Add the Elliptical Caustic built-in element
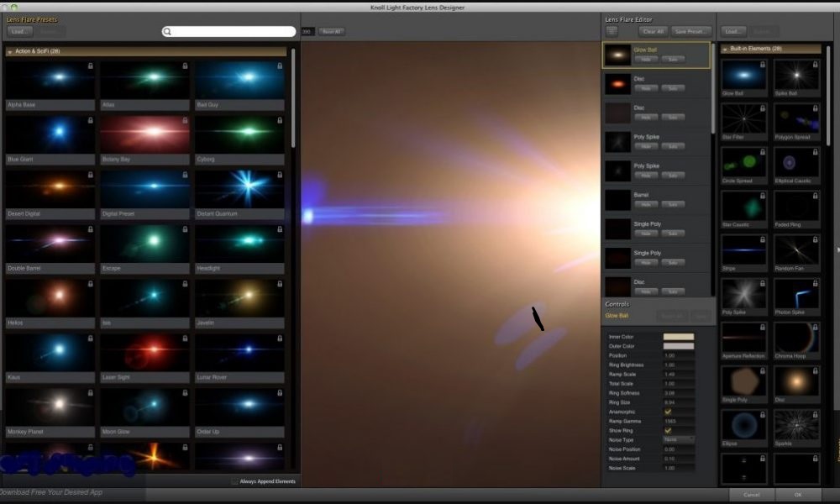The height and width of the screenshot is (504, 840). click(x=796, y=162)
